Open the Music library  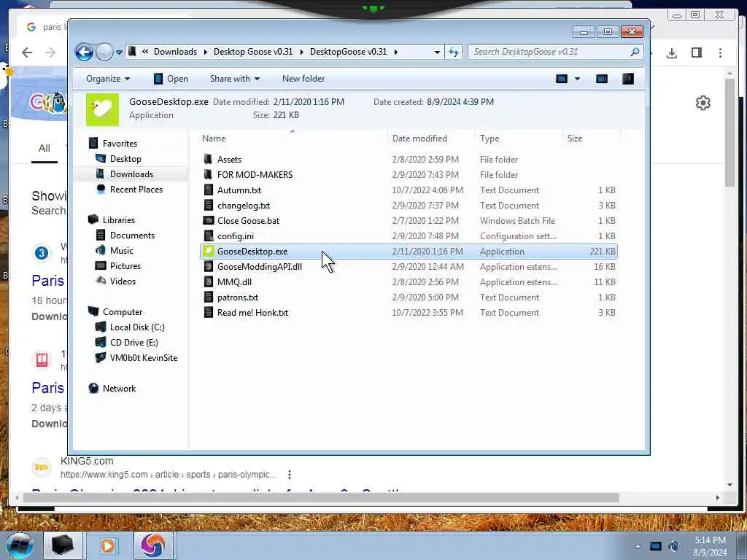click(122, 251)
